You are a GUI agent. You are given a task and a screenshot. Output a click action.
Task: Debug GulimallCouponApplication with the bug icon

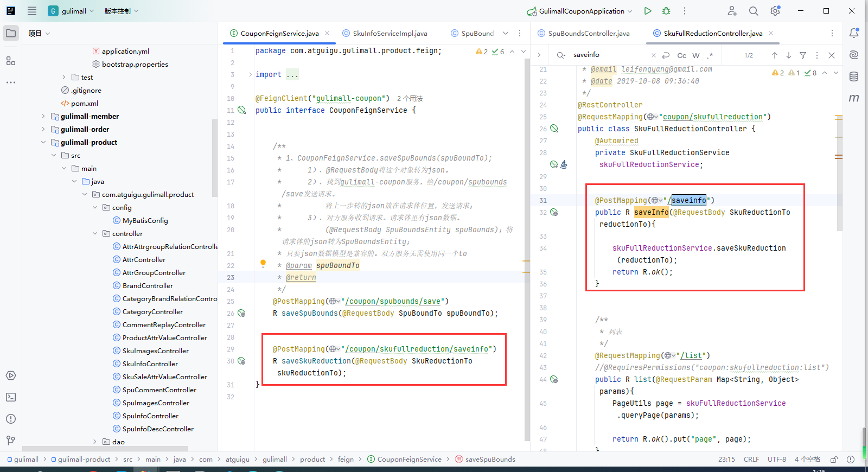point(666,11)
